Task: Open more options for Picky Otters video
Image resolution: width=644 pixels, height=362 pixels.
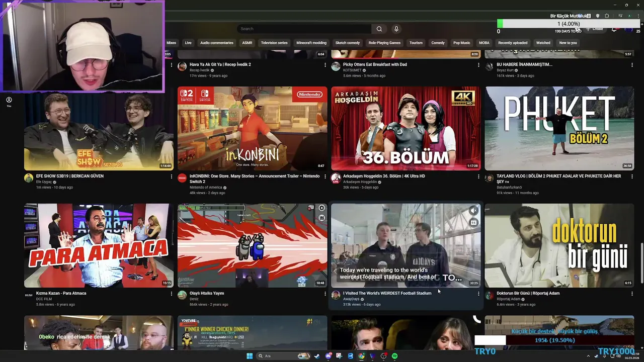Action: tap(478, 65)
